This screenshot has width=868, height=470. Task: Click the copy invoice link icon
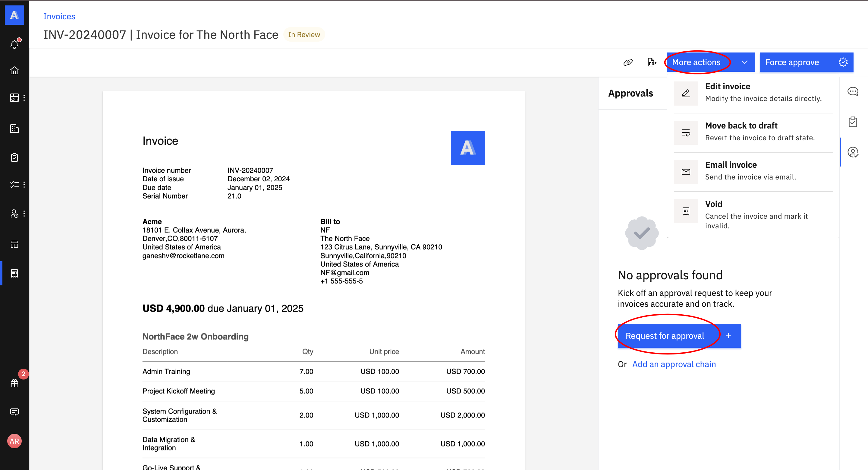coord(628,62)
